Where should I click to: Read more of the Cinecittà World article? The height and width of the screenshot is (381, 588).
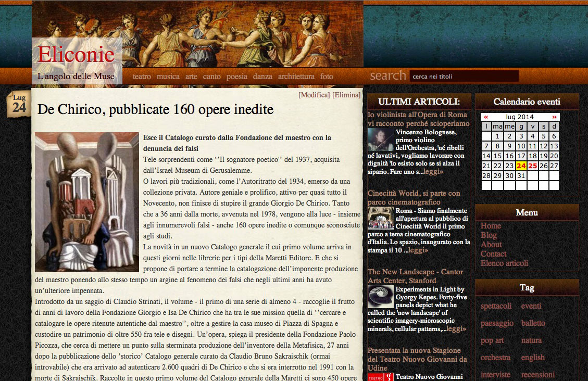(418, 250)
